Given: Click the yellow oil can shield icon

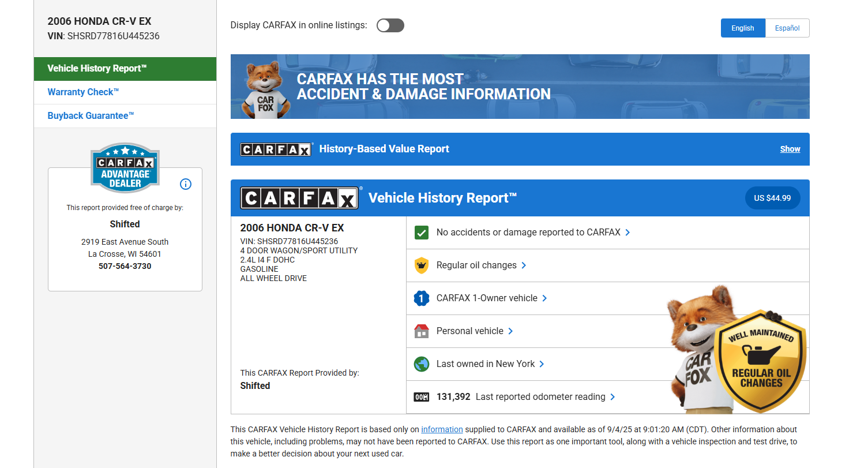Looking at the screenshot, I should coord(422,265).
